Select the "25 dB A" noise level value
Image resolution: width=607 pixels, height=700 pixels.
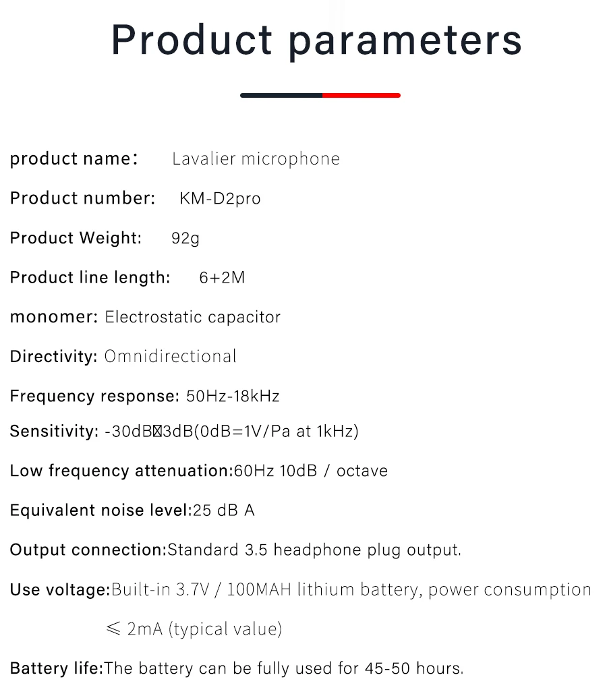tap(224, 511)
